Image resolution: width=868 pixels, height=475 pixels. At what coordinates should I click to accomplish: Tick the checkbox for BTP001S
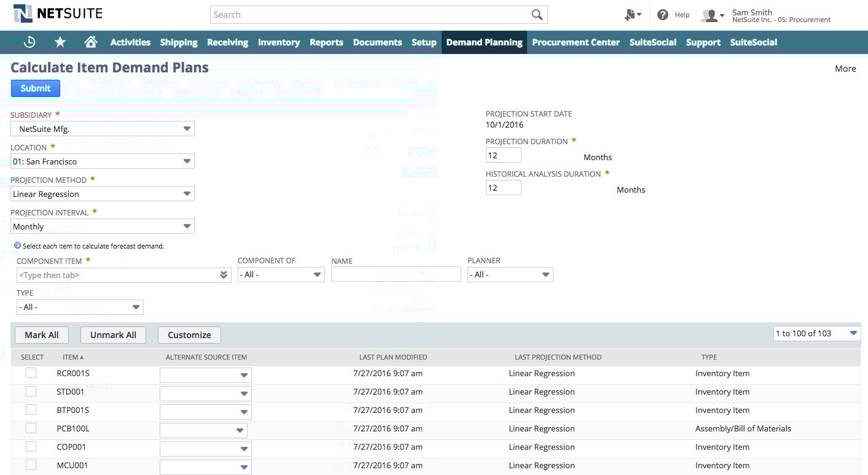tap(31, 410)
